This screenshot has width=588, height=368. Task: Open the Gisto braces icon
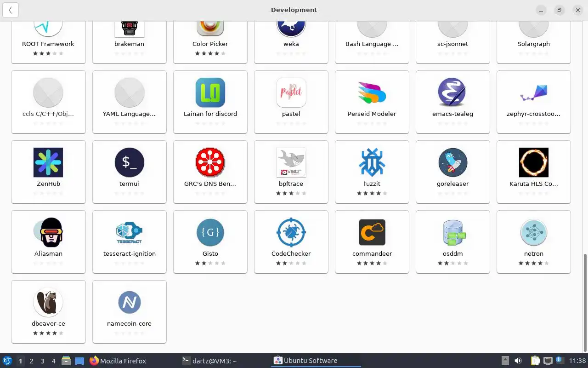click(x=210, y=232)
